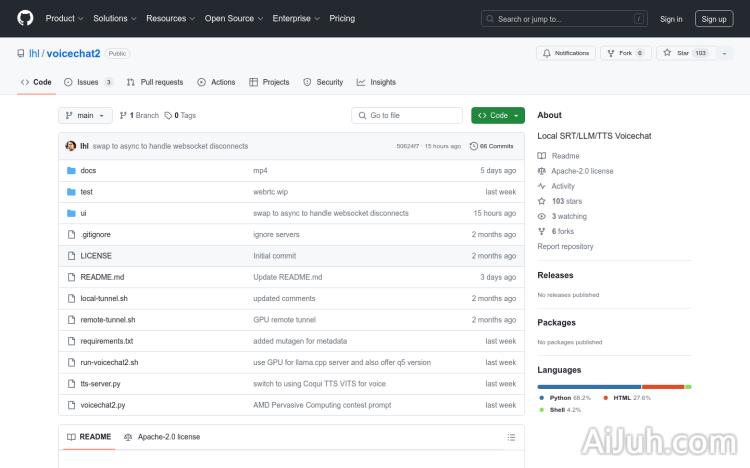The width and height of the screenshot is (750, 468).
Task: Click the ui folder icon
Action: pyautogui.click(x=71, y=213)
